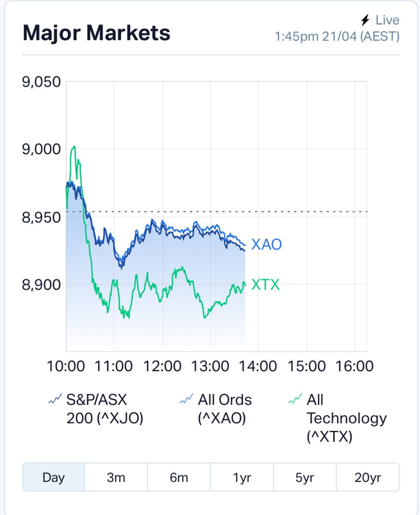This screenshot has height=515, width=420.
Task: Switch to the 6m timeframe
Action: 179,477
